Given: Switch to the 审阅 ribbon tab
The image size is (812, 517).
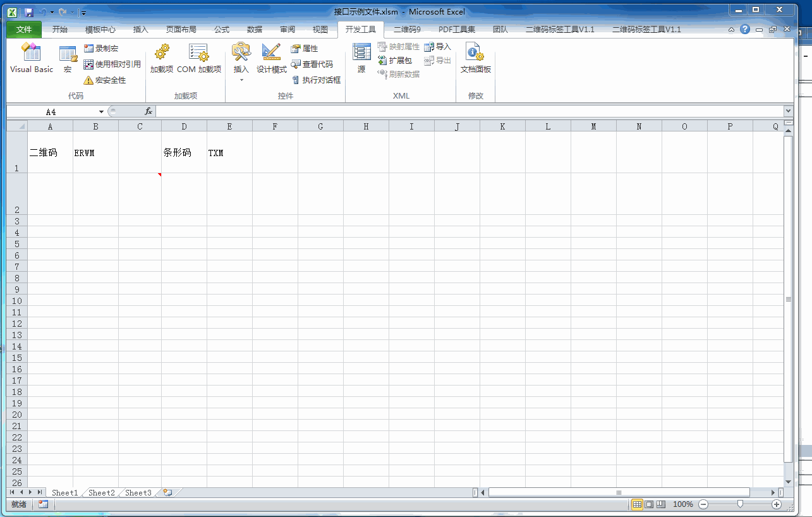Looking at the screenshot, I should tap(288, 29).
